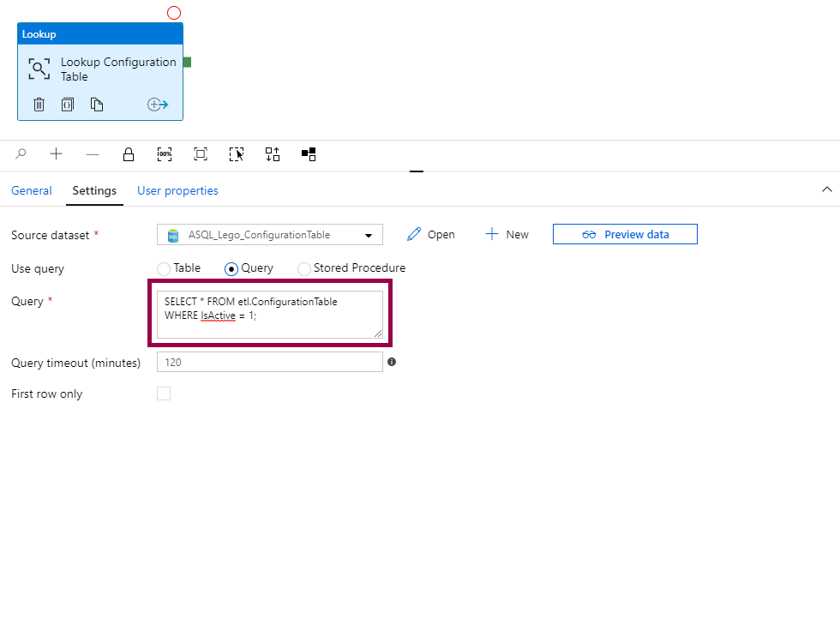This screenshot has width=840, height=643.
Task: Zoom in the canvas with plus icon
Action: 57,154
